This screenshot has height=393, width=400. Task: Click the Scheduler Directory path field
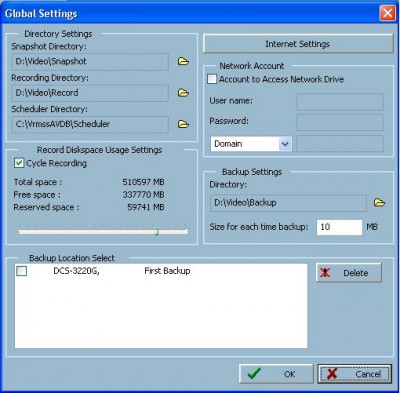(90, 124)
